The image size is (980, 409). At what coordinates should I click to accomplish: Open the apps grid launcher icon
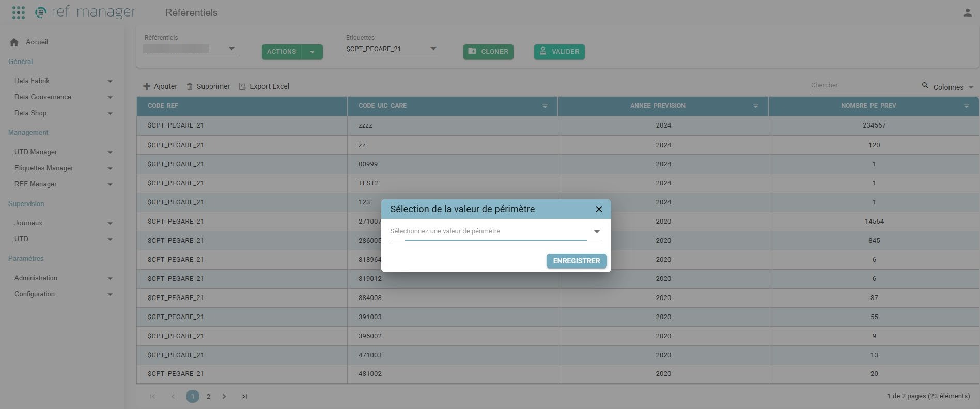[x=18, y=12]
